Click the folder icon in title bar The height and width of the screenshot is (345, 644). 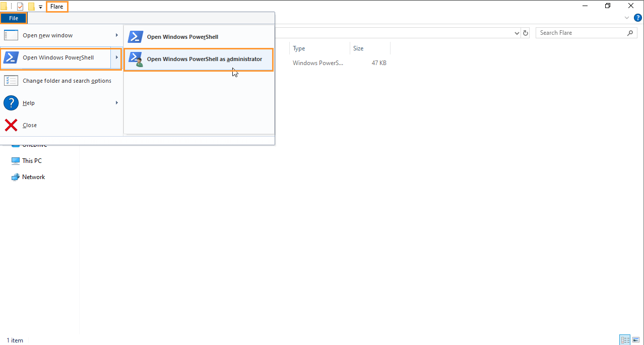(x=4, y=7)
